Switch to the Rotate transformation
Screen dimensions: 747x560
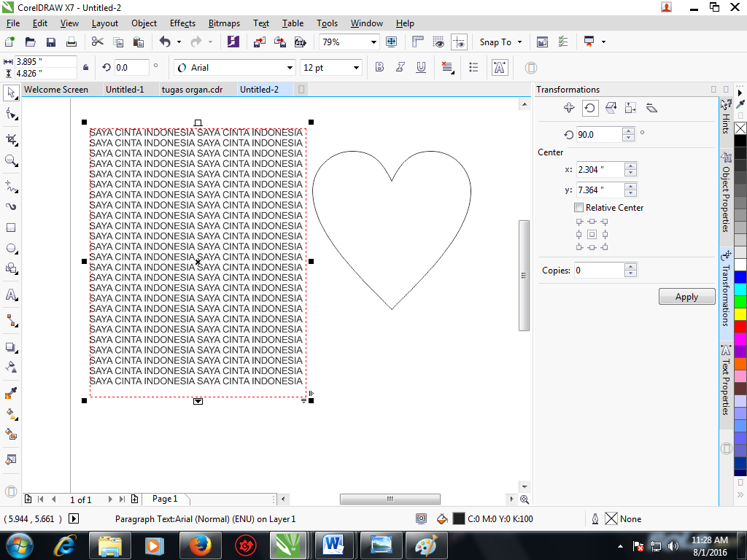click(x=590, y=108)
